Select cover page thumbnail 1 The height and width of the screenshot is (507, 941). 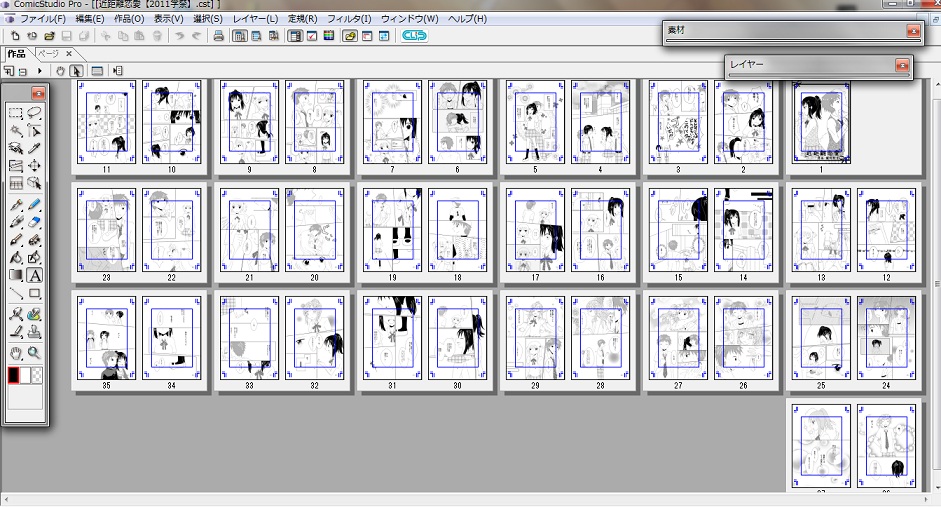[x=821, y=122]
